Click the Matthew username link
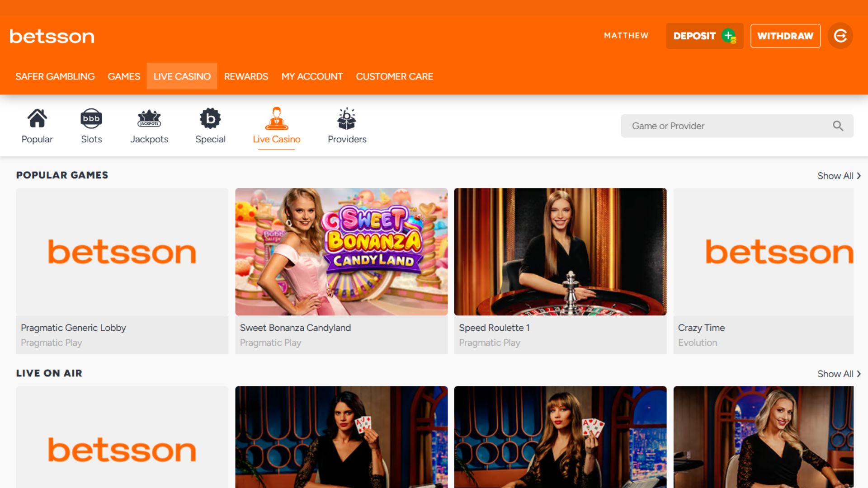Image resolution: width=868 pixels, height=488 pixels. [626, 36]
